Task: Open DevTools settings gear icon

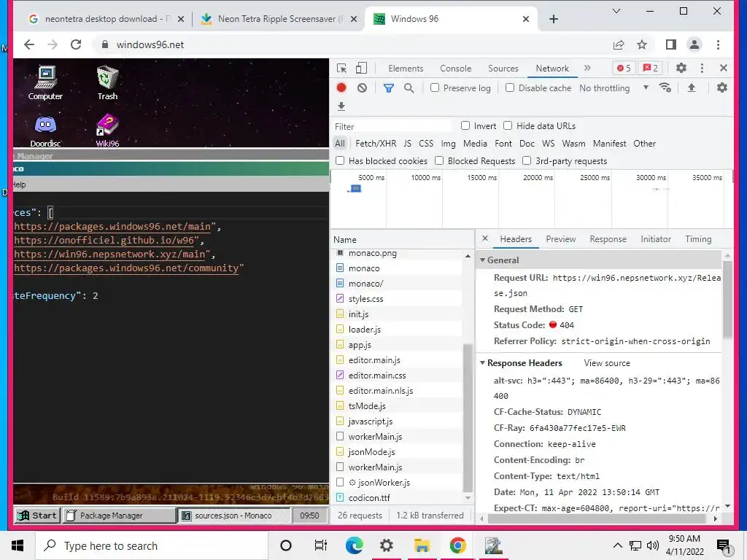Action: [681, 68]
